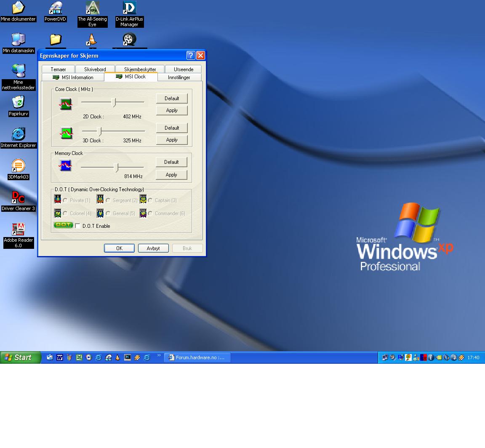Cancel the dialog with Avbryt
This screenshot has height=448, width=485.
[x=153, y=248]
